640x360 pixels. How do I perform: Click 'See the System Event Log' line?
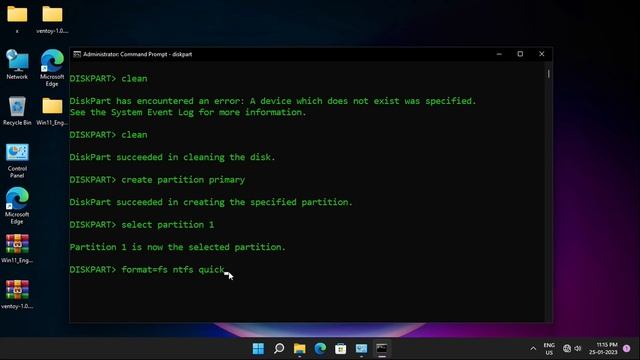coord(188,112)
